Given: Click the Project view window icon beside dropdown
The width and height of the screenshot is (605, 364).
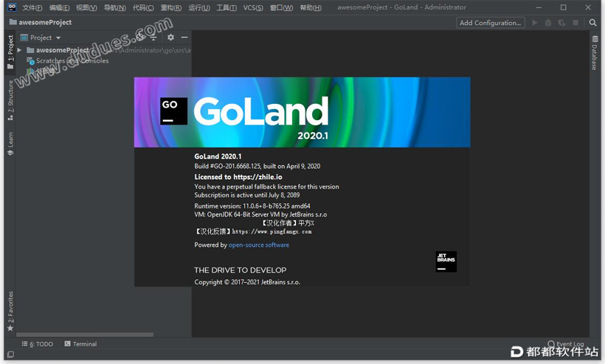Looking at the screenshot, I should point(24,38).
